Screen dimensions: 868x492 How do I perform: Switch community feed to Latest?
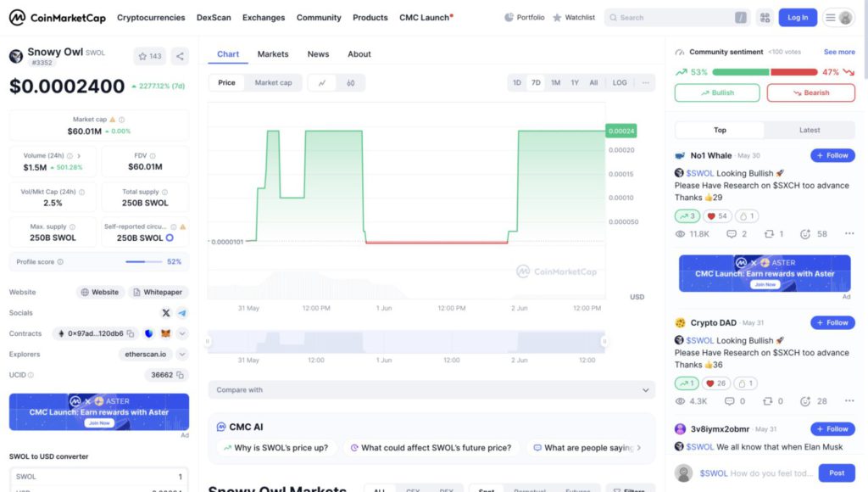coord(810,130)
